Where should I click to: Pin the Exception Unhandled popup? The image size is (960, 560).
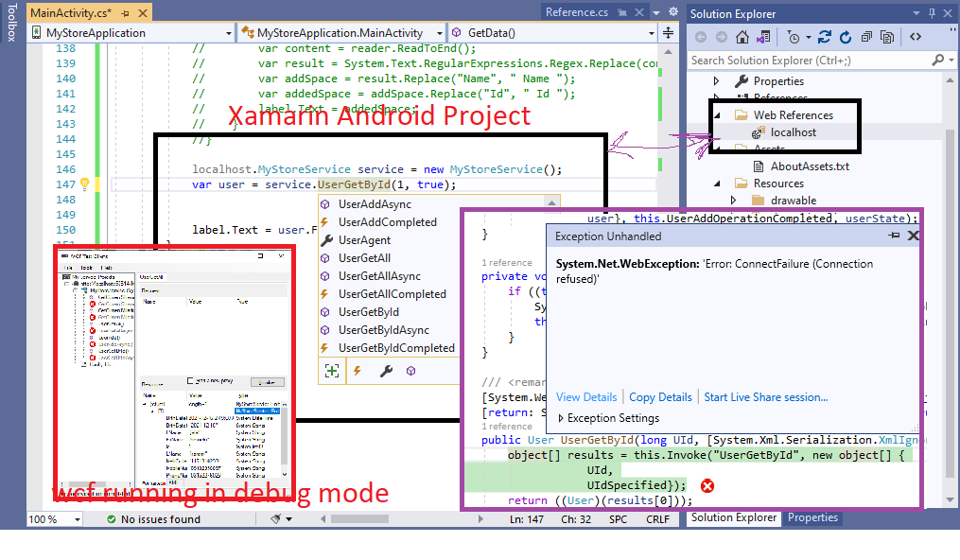(894, 236)
